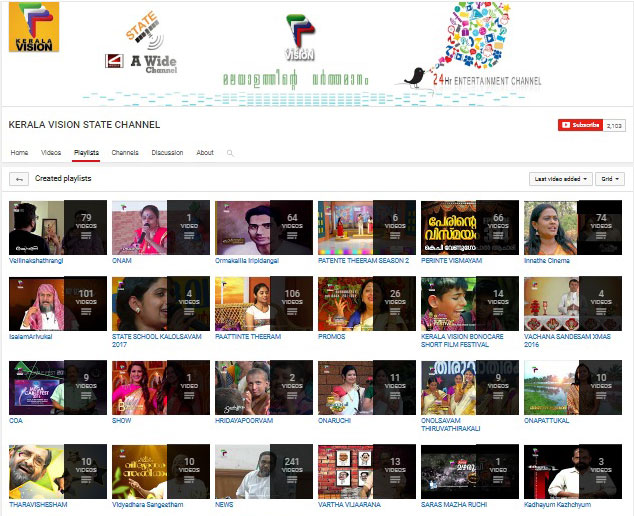Click the channel search magnifier icon
The height and width of the screenshot is (516, 634).
point(230,153)
